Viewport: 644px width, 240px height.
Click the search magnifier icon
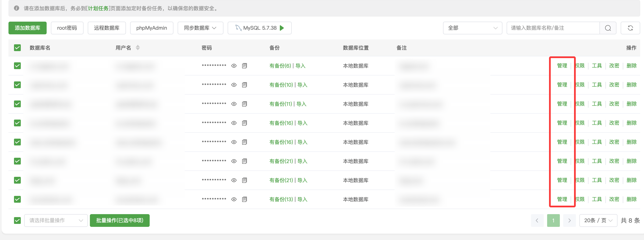point(608,28)
